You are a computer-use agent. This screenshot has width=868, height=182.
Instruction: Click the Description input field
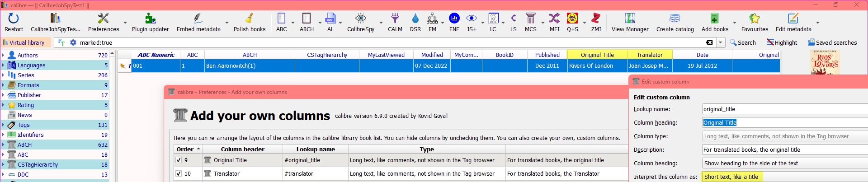[x=785, y=150]
